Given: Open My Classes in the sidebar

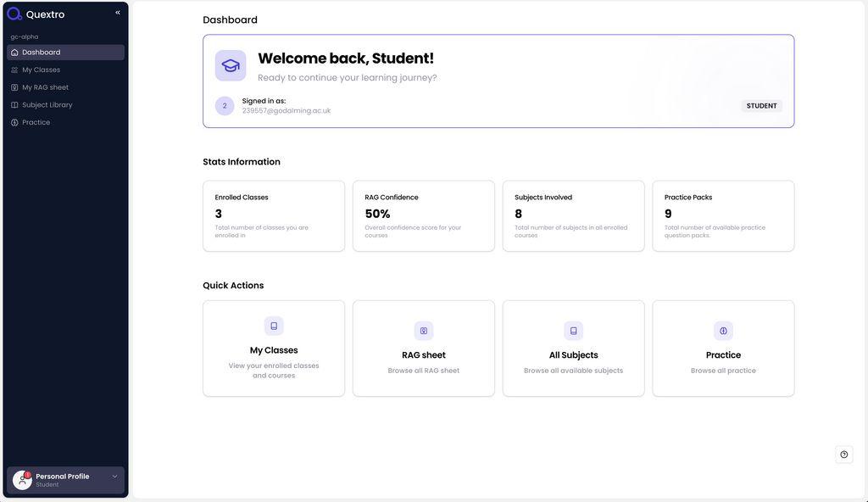Looking at the screenshot, I should pyautogui.click(x=65, y=70).
